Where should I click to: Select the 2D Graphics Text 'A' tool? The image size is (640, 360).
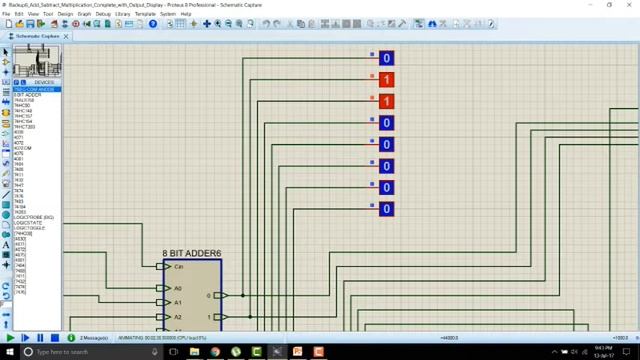(6, 245)
